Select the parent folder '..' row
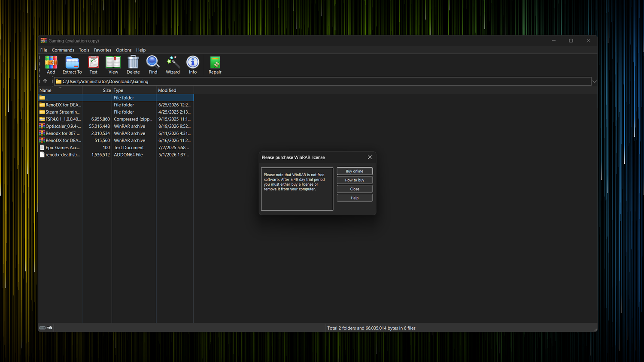 tap(116, 98)
